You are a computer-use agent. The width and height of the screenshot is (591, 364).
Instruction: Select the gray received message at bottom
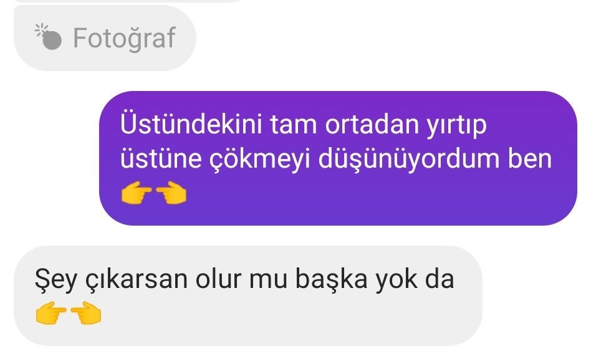[x=248, y=296]
